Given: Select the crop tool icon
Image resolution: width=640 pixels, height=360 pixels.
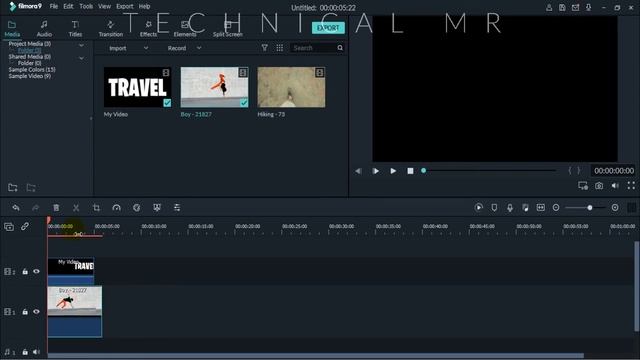Looking at the screenshot, I should 96,208.
